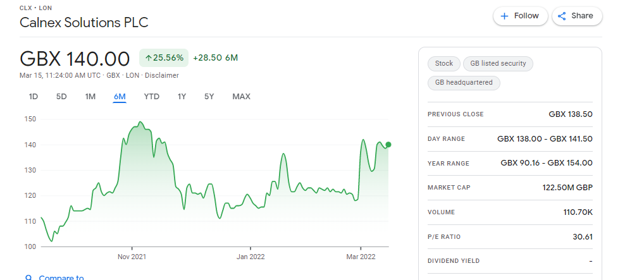Click the GBX 138.50 value
The height and width of the screenshot is (280, 644).
coord(571,114)
